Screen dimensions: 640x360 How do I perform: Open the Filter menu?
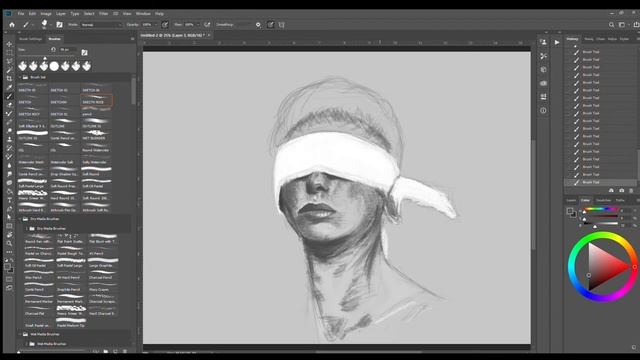tap(104, 13)
